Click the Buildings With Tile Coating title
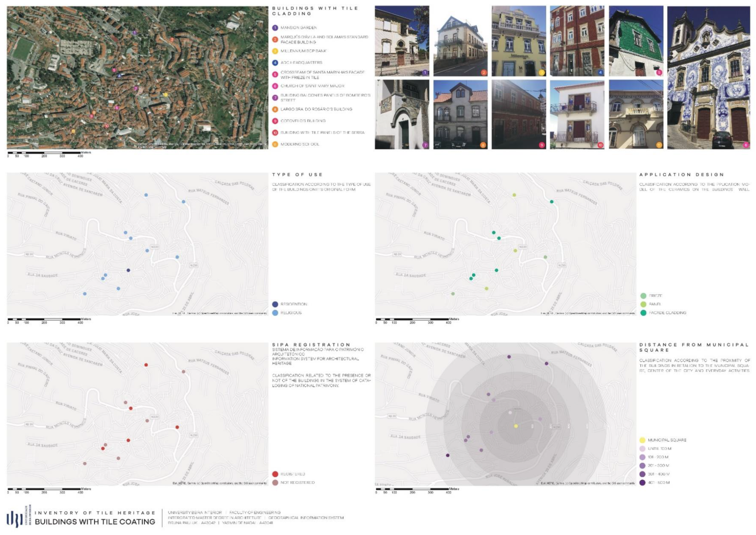The image size is (756, 535). (95, 522)
